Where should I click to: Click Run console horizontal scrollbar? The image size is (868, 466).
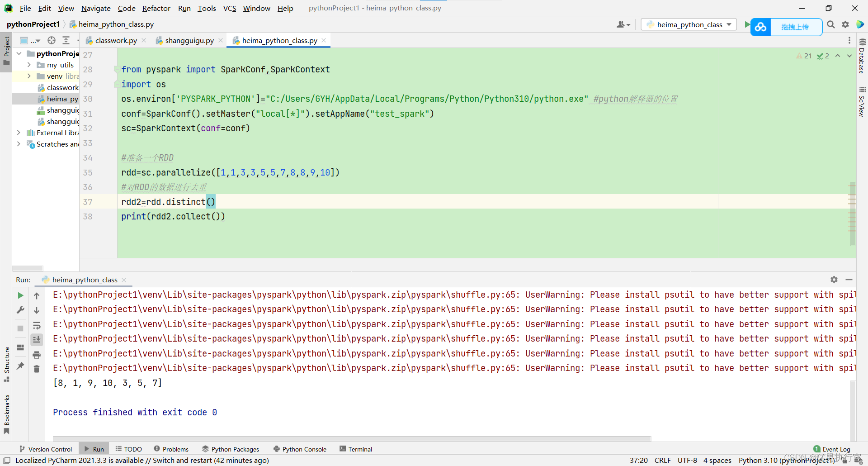(352, 438)
